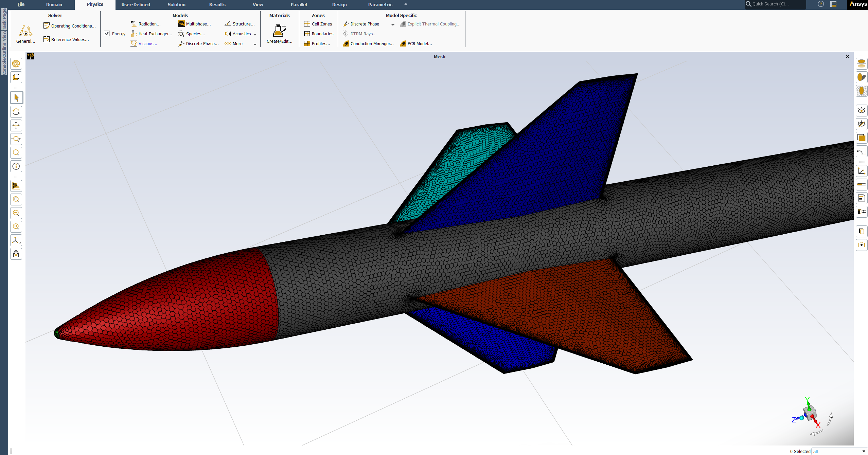Fit mesh to window

pyautogui.click(x=16, y=199)
